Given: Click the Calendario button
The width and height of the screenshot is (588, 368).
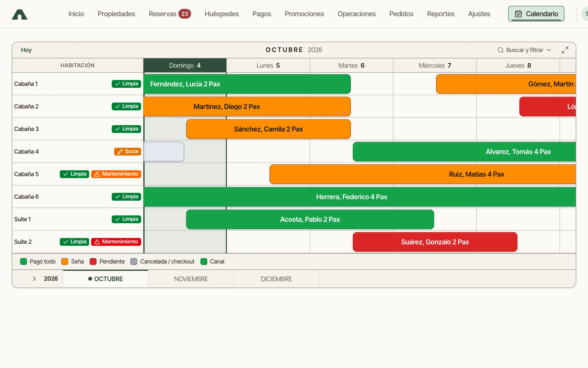Looking at the screenshot, I should (536, 14).
